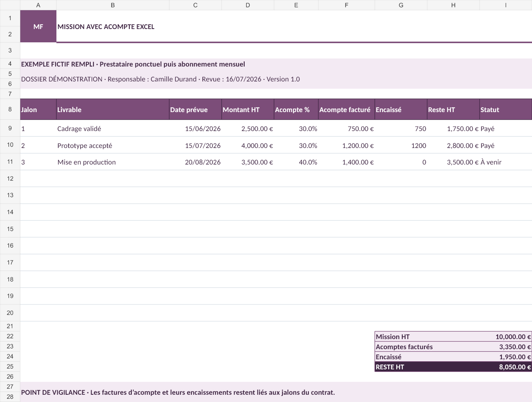
Task: Click the 'Acompte facturé' header cell
Action: click(x=347, y=109)
